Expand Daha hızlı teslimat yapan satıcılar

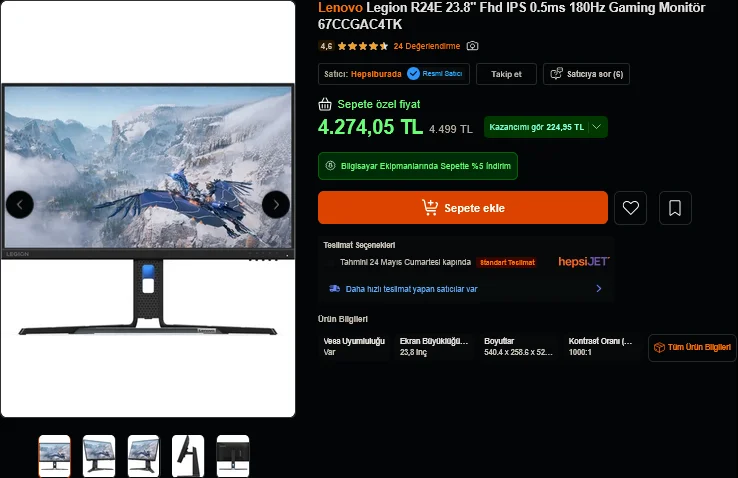pos(465,289)
